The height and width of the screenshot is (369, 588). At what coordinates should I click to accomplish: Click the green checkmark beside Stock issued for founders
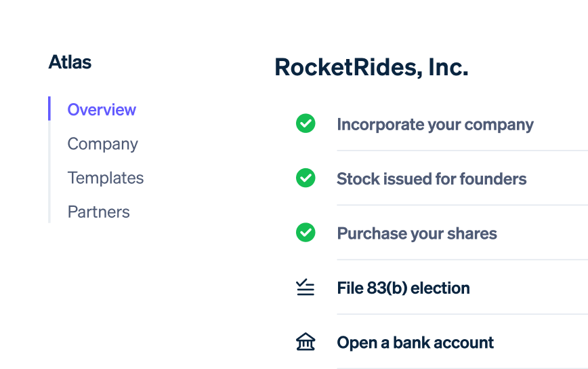tap(306, 178)
